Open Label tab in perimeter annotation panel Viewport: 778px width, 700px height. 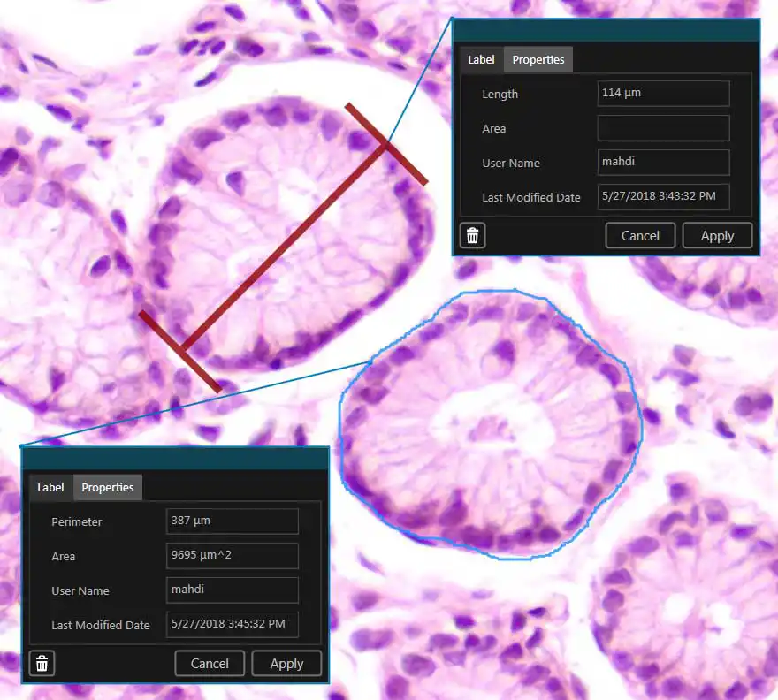(50, 488)
